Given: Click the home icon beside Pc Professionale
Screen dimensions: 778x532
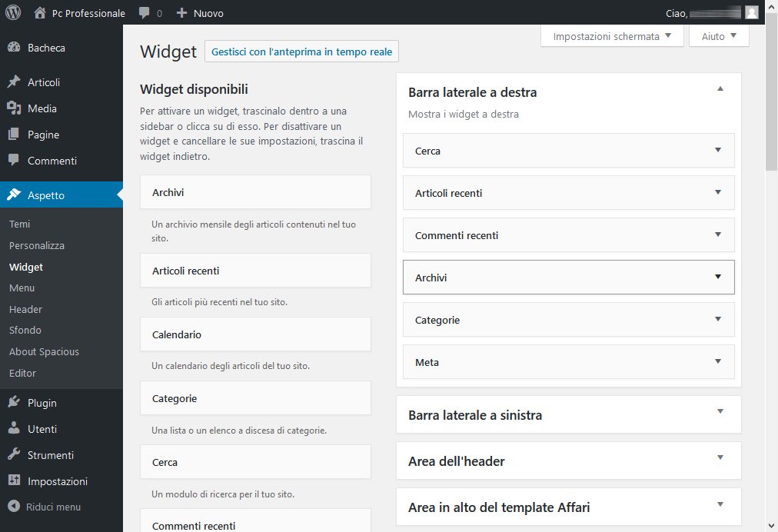Looking at the screenshot, I should [x=40, y=13].
